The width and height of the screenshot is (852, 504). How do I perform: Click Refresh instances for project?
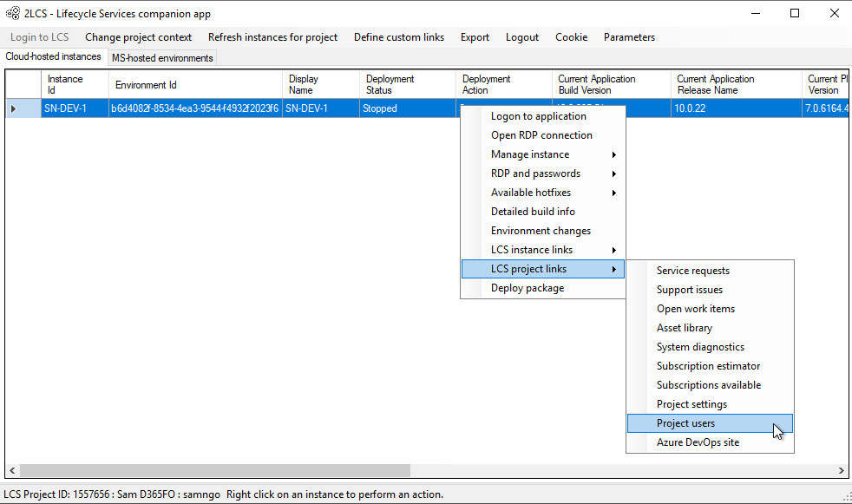pyautogui.click(x=272, y=37)
